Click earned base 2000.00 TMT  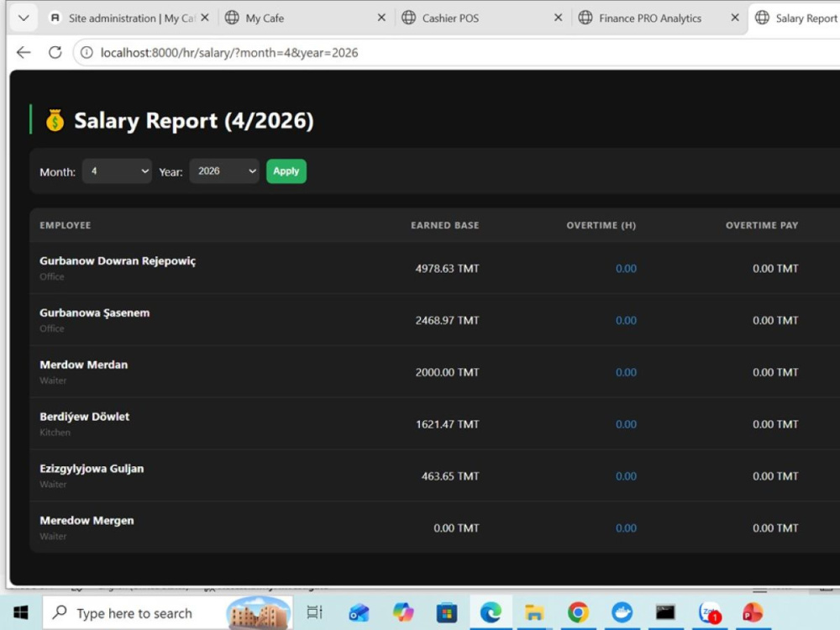[x=447, y=372]
